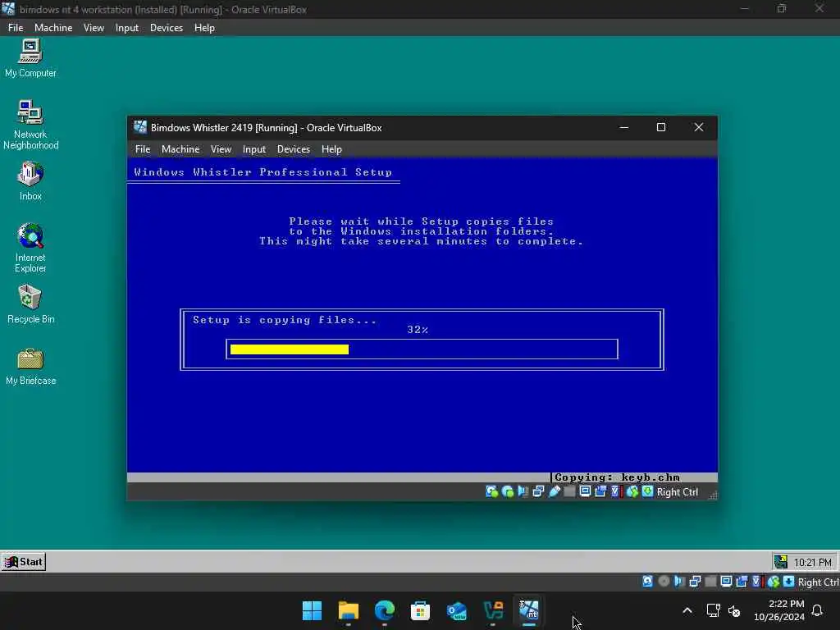Screen dimensions: 840x630
Task: Click NT 4 Start button
Action: tap(24, 562)
